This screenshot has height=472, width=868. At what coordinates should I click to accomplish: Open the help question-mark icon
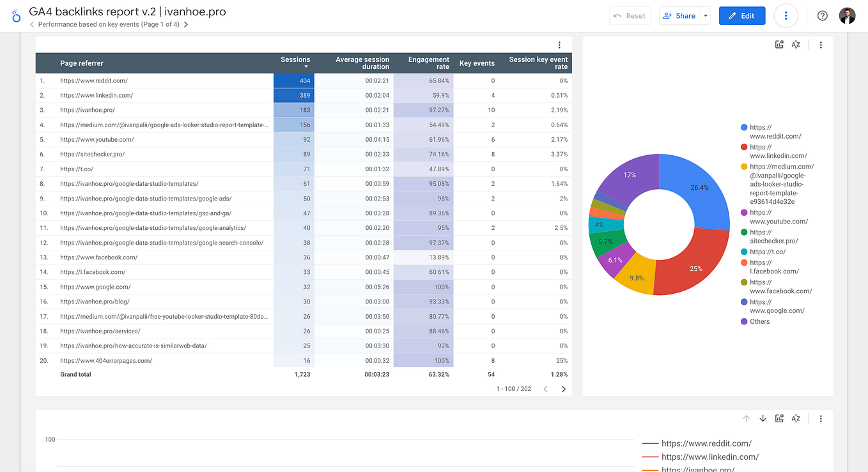point(822,15)
